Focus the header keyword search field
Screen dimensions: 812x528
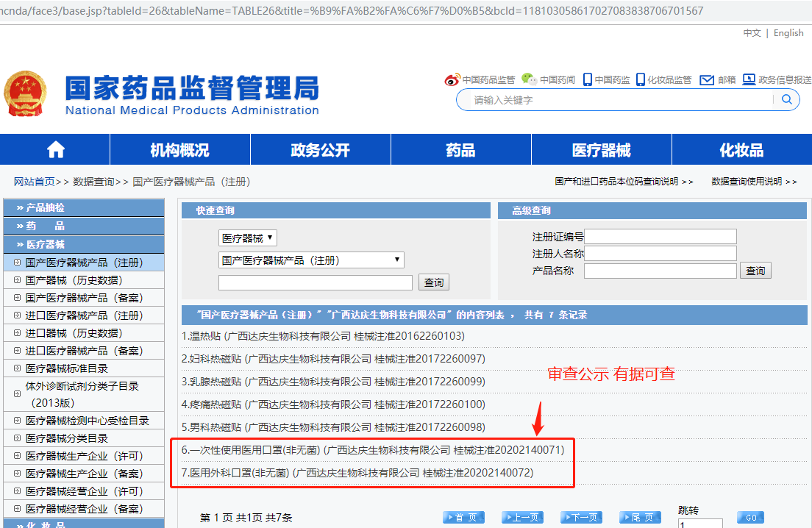(620, 100)
